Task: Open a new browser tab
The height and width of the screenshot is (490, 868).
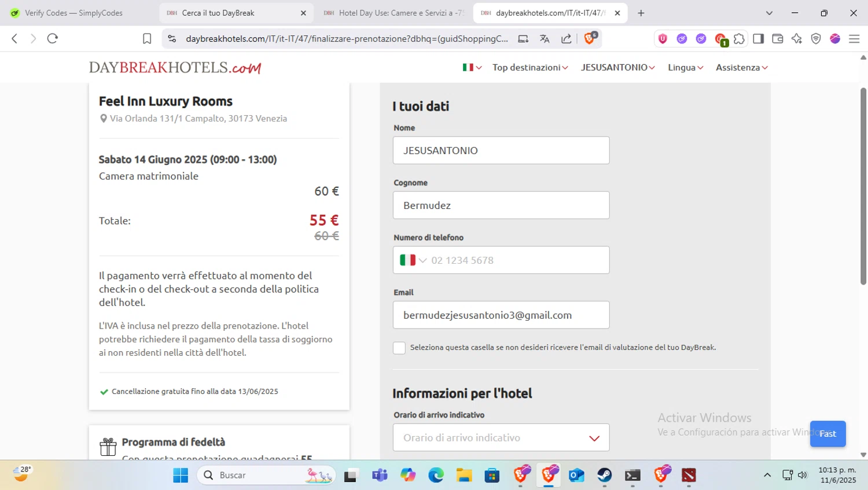Action: (x=641, y=13)
